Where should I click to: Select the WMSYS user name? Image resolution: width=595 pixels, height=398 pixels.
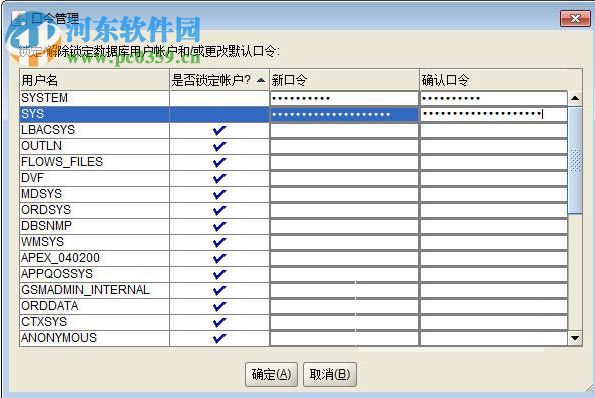point(43,242)
